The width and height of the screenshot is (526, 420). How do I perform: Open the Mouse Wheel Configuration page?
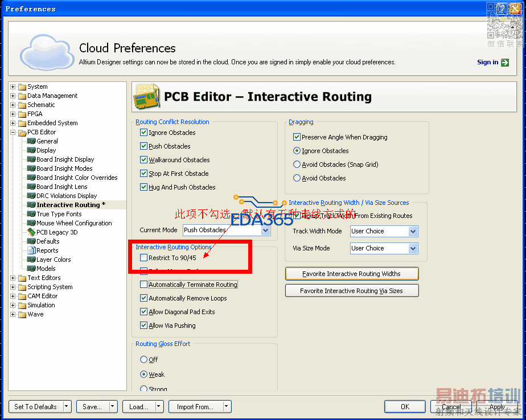pos(74,223)
